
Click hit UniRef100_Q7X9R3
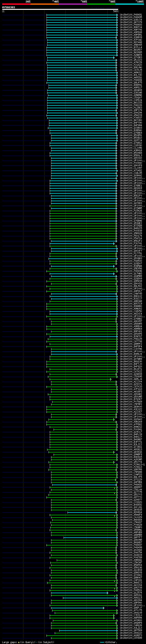tap(131, 58)
